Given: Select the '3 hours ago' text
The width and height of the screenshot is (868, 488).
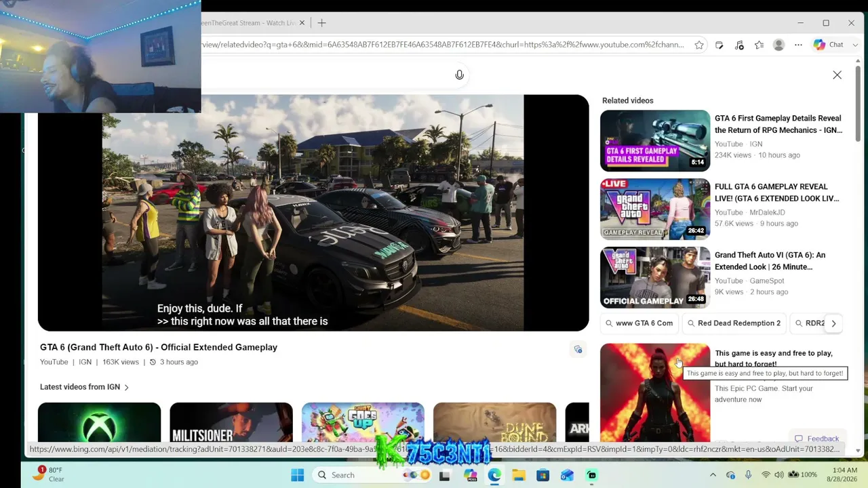Looking at the screenshot, I should [x=179, y=362].
